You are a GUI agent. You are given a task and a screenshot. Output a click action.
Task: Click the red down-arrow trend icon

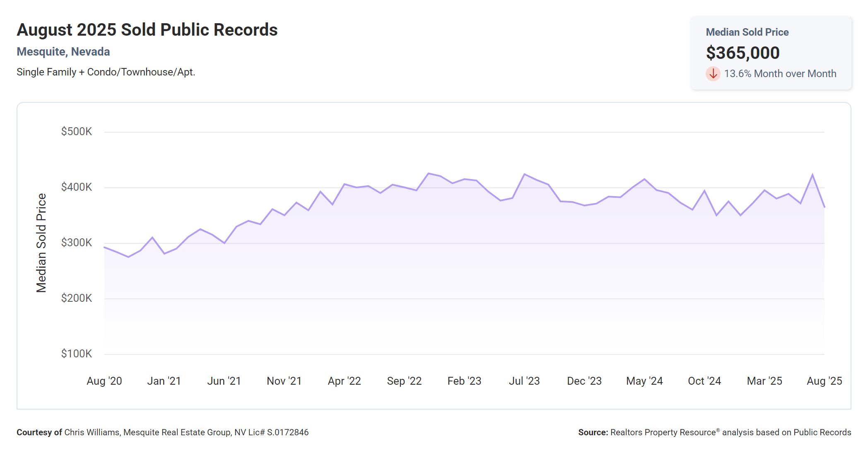coord(713,74)
